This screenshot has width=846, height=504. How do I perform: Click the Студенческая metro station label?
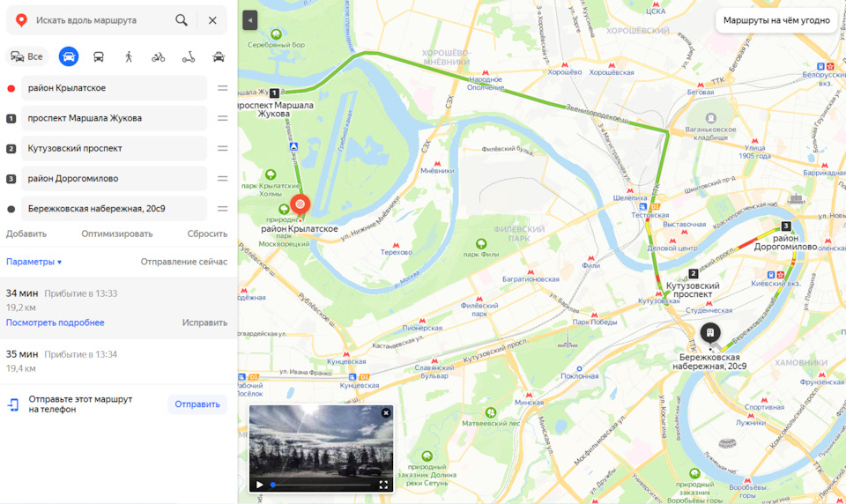point(709,310)
